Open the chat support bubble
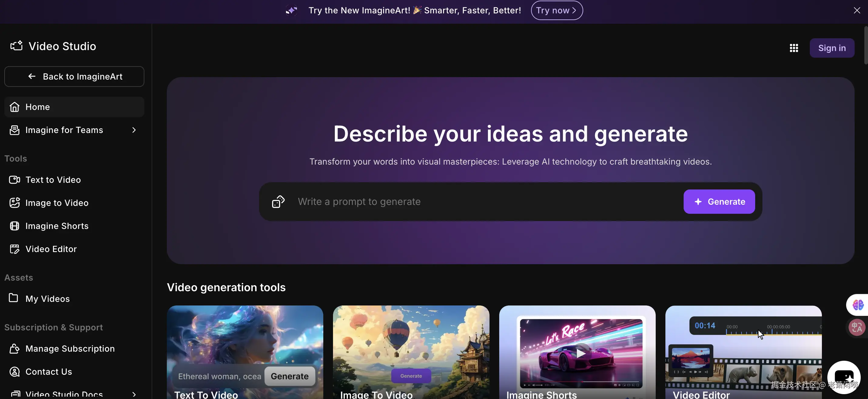Screen dimensions: 868x399 pyautogui.click(x=843, y=377)
